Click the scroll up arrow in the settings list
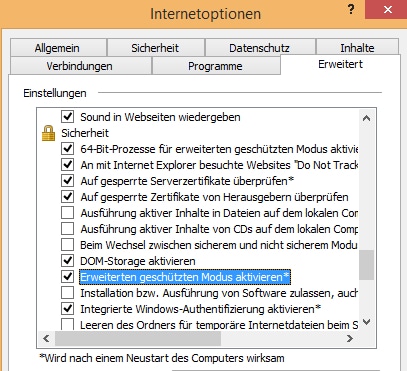407x371 pixels. pos(366,118)
